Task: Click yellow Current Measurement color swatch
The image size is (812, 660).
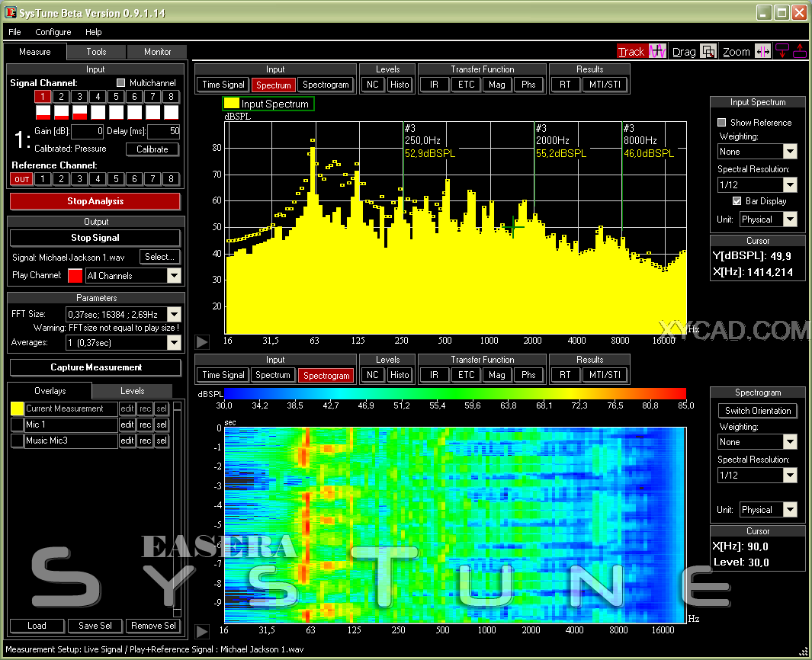Action: click(17, 408)
